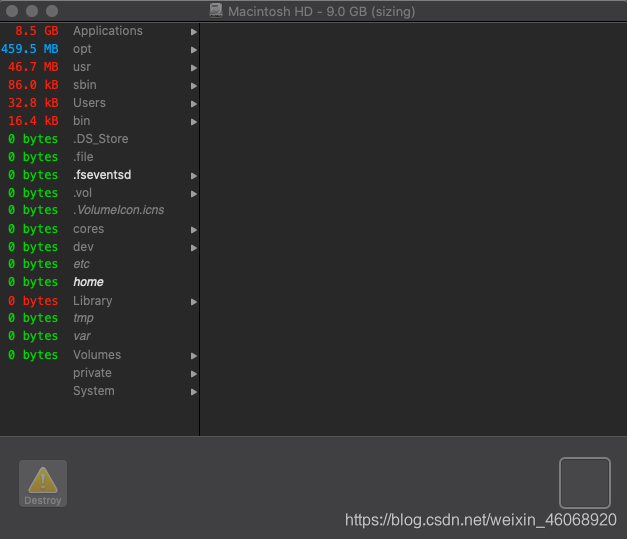
Task: Click the Macintosh HD disk icon in title bar
Action: [216, 11]
